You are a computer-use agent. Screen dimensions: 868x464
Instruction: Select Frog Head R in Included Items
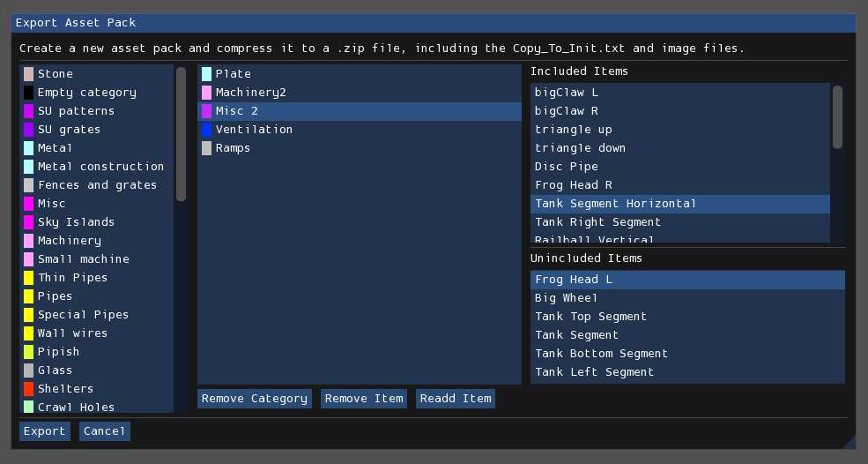point(680,185)
